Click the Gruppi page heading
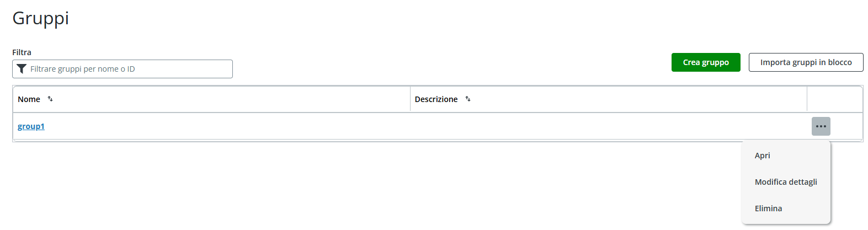868x230 pixels. 41,18
